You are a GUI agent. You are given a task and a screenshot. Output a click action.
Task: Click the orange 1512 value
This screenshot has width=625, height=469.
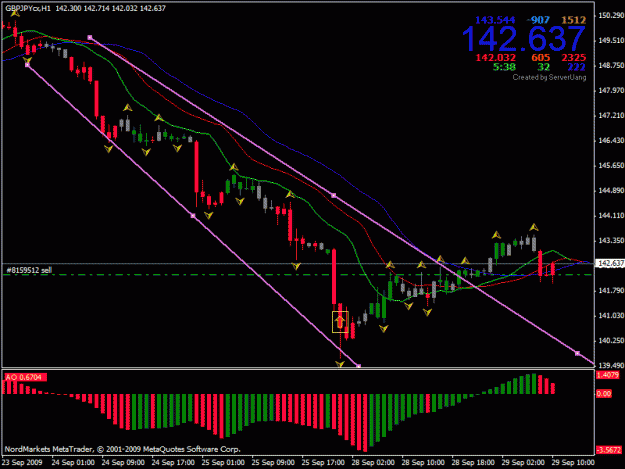pyautogui.click(x=574, y=20)
